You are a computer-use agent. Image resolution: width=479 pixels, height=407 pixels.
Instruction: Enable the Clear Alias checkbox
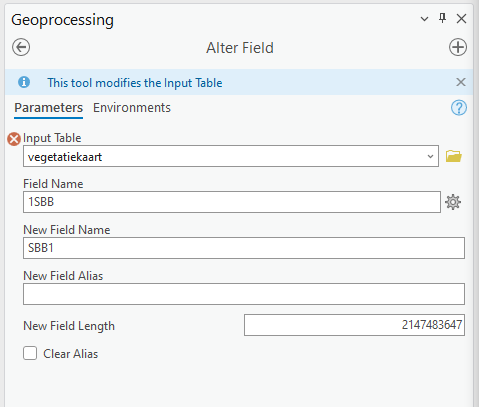tap(30, 353)
